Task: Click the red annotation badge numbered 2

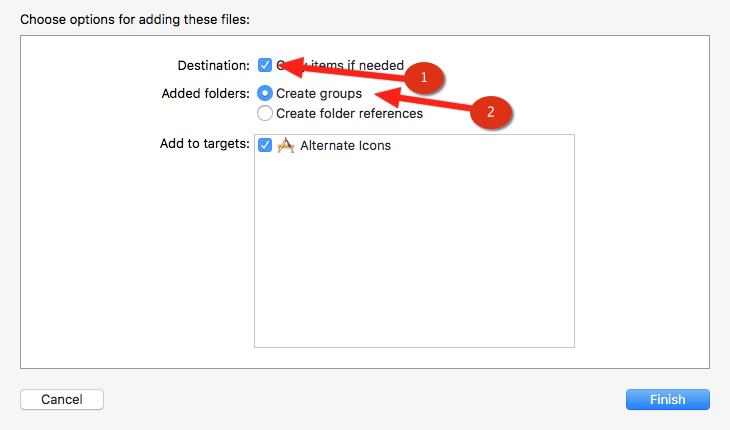Action: 490,112
